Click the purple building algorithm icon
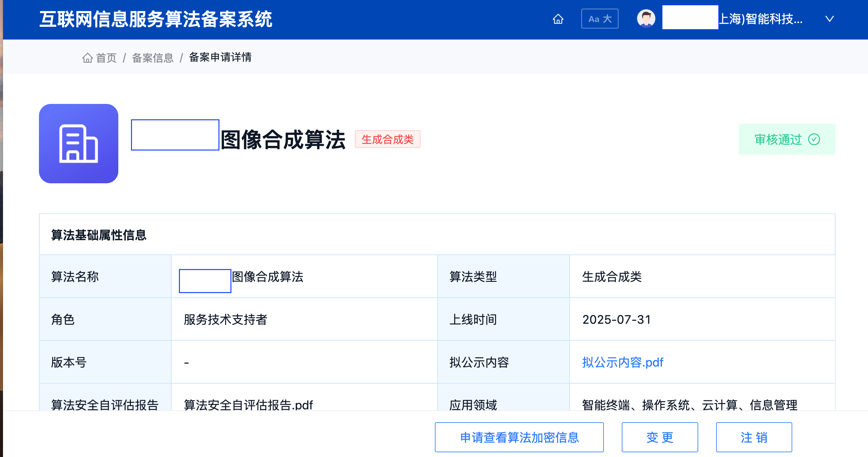This screenshot has height=457, width=868. tap(78, 143)
